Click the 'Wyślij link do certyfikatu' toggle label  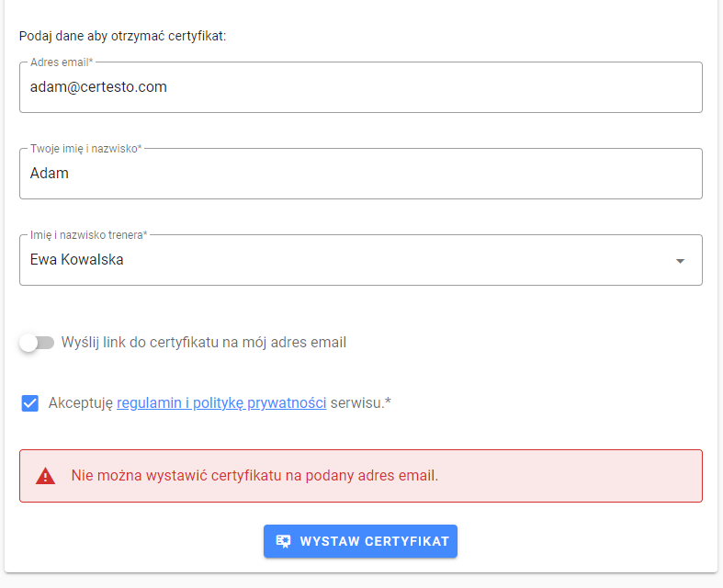204,343
